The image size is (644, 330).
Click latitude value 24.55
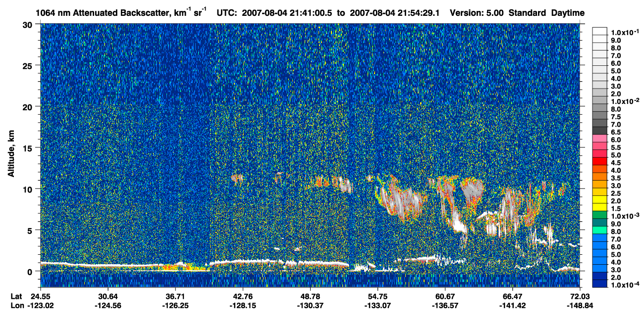tap(41, 296)
